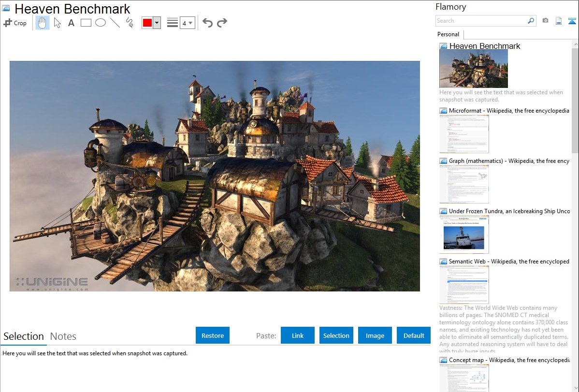This screenshot has width=579, height=392.
Task: Click the Restore button
Action: pyautogui.click(x=213, y=335)
